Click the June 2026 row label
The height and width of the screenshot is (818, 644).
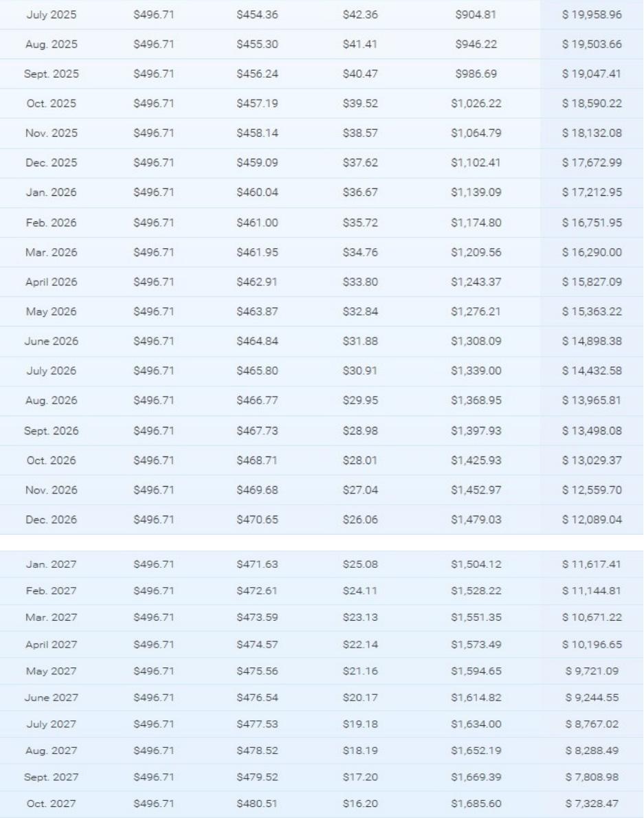[51, 341]
